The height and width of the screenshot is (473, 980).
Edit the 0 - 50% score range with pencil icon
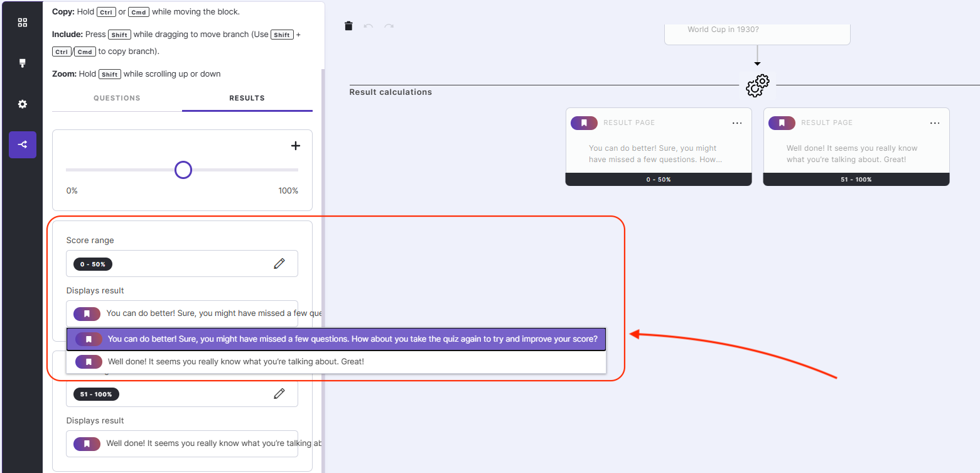[x=279, y=263]
